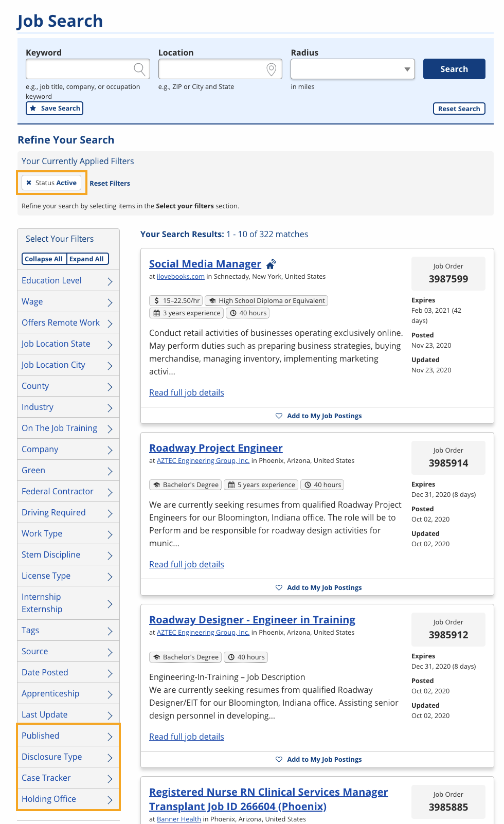Open AZTEC Engineering link under Roadway Project Engineer
Screen dimensions: 504x824
[203, 461]
